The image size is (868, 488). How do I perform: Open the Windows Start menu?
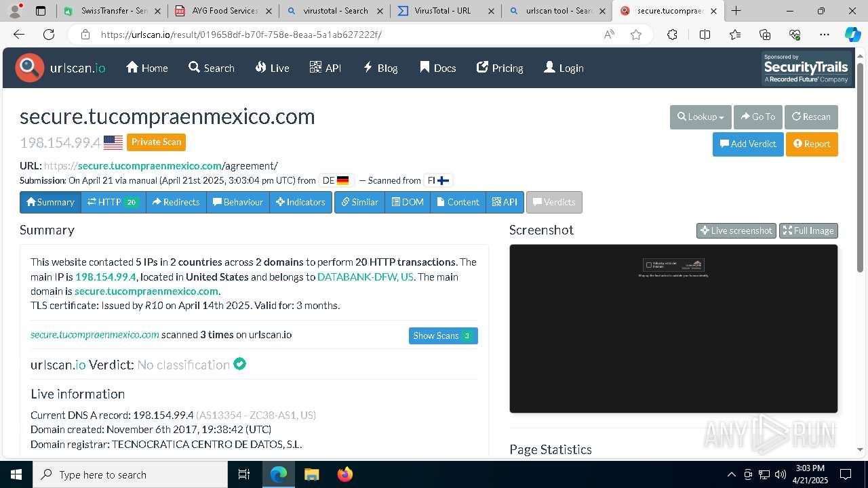[x=16, y=474]
